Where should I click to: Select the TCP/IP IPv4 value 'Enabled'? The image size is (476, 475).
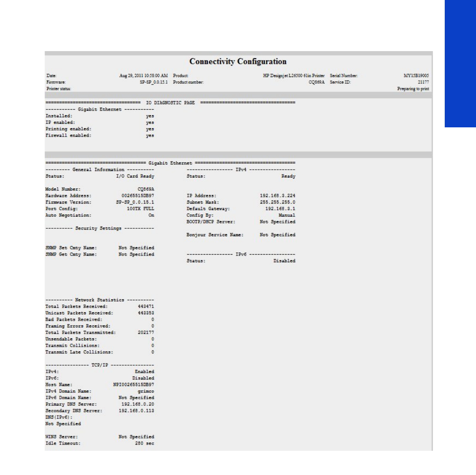pyautogui.click(x=144, y=372)
